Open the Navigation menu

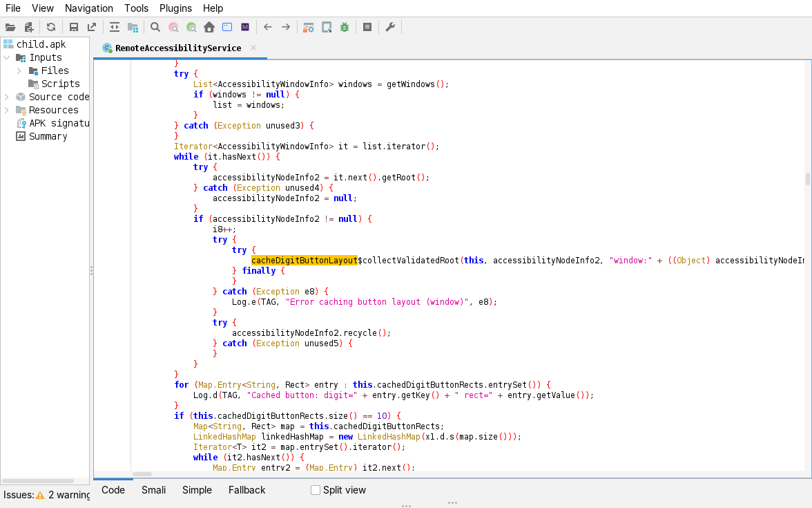[89, 8]
